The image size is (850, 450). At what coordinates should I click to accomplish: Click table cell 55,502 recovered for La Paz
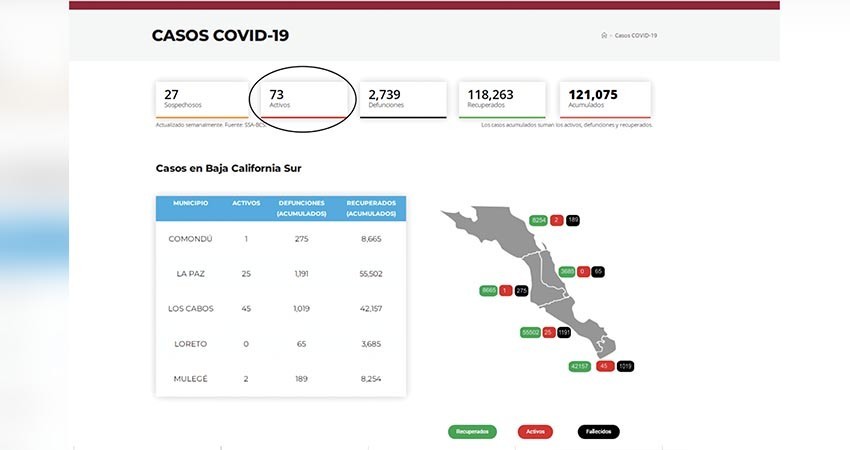click(x=371, y=274)
